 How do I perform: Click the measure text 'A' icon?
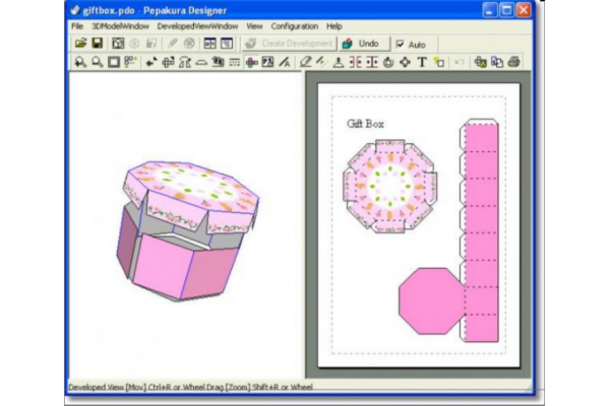click(x=284, y=62)
